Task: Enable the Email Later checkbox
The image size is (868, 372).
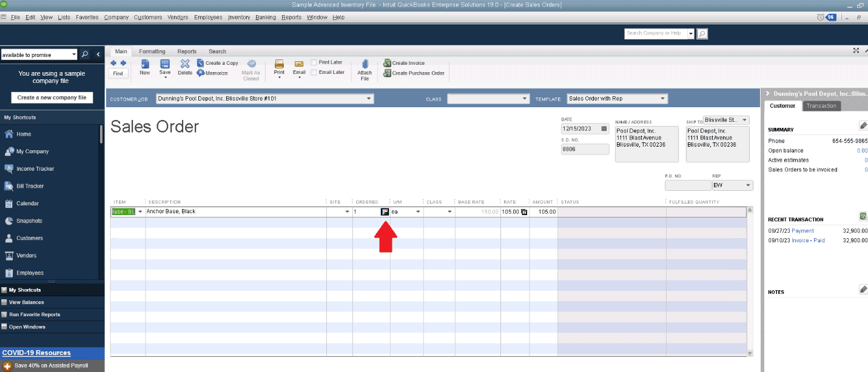Action: pos(315,71)
